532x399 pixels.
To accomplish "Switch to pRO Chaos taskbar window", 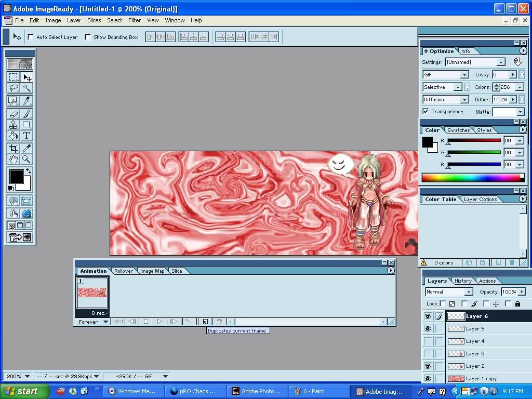I will click(194, 391).
